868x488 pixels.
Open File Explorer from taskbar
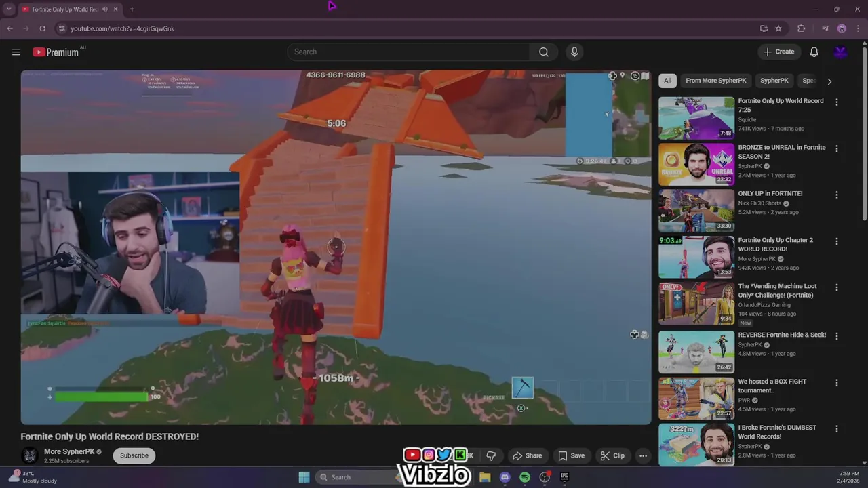pos(485,477)
